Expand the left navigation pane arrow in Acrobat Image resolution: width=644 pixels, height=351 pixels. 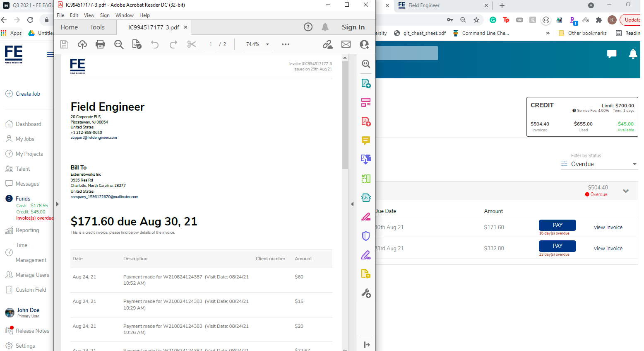click(58, 204)
